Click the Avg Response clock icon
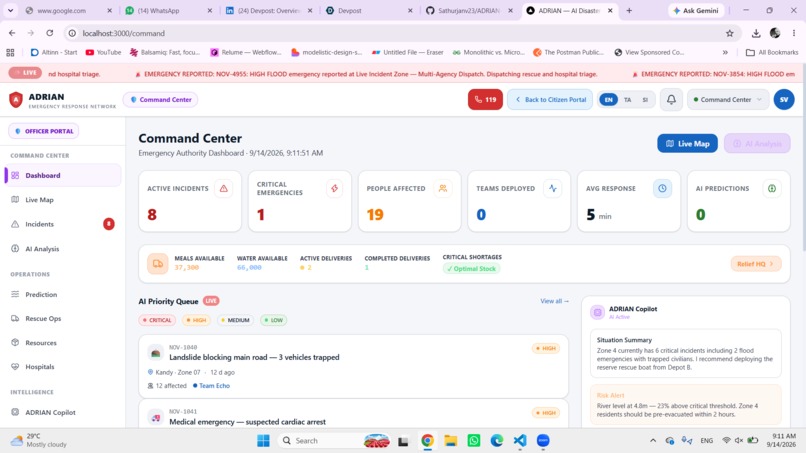 [x=662, y=189]
